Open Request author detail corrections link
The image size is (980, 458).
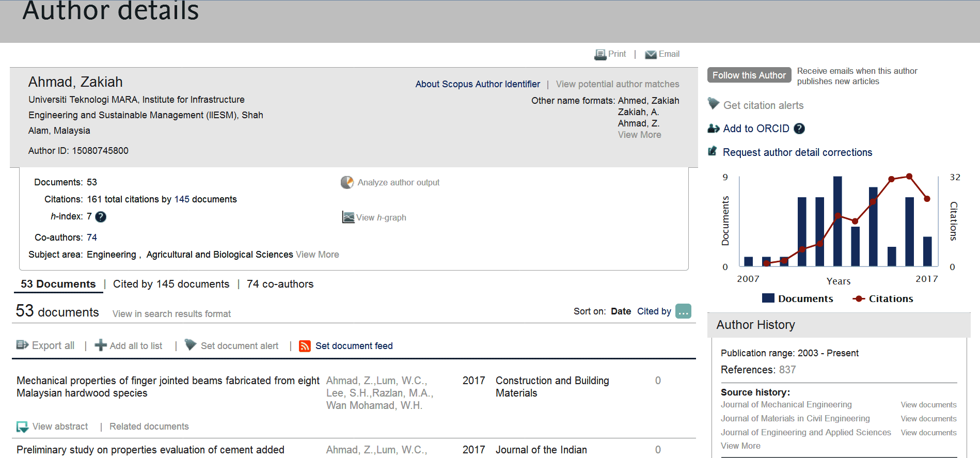[797, 152]
